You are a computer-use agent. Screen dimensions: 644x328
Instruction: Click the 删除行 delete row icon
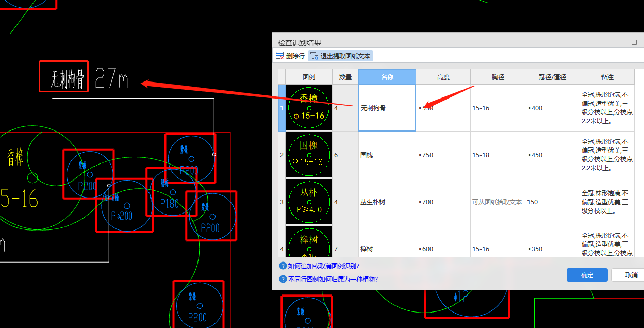280,56
